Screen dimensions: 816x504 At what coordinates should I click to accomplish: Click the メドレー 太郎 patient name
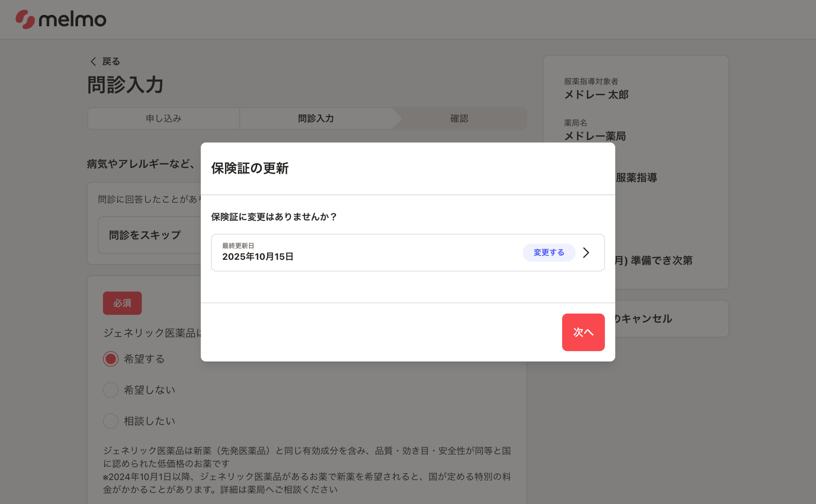pyautogui.click(x=596, y=95)
